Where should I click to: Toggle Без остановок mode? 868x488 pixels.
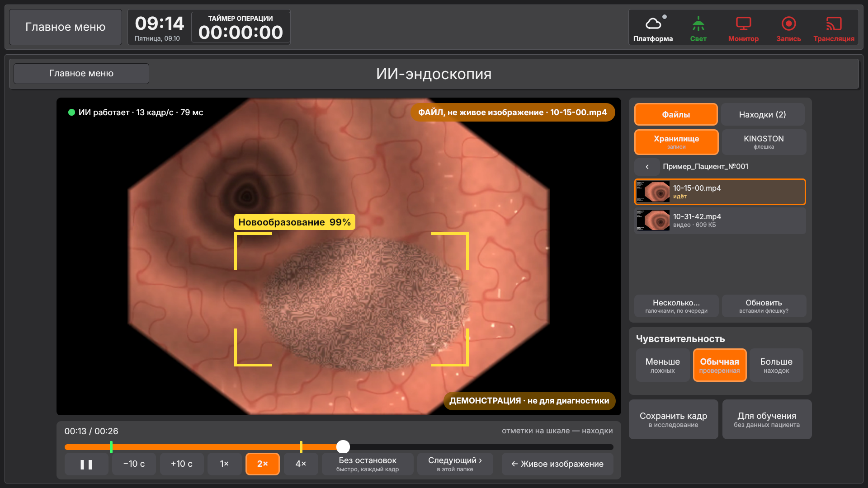[x=368, y=464]
